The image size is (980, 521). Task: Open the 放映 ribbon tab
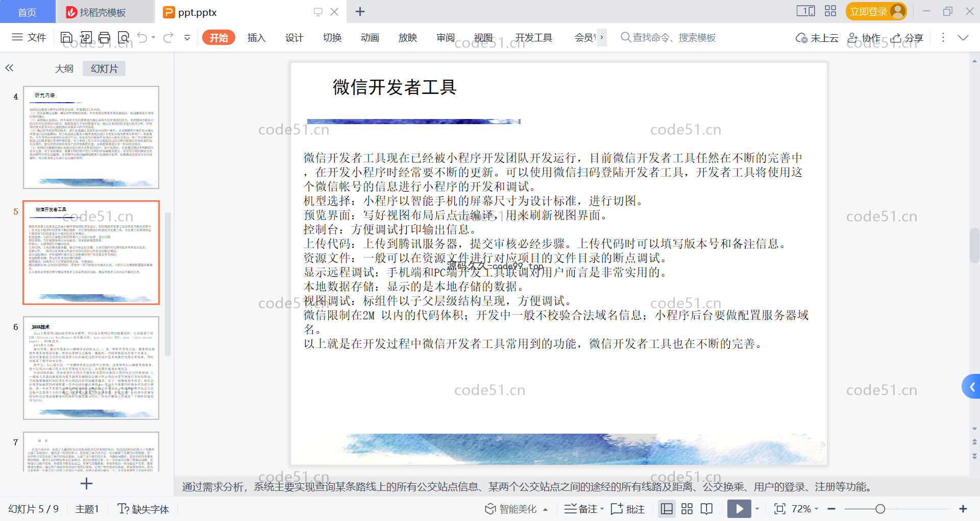pos(407,37)
